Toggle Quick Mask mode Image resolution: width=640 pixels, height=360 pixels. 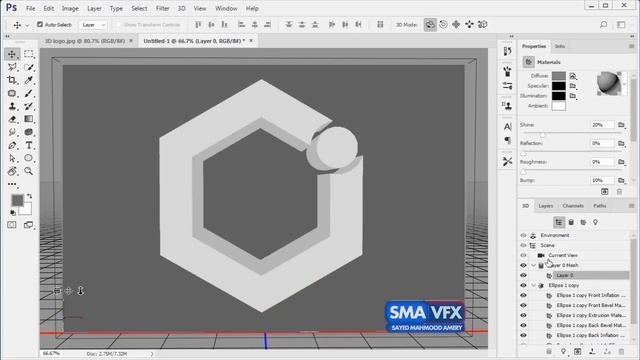(12, 225)
